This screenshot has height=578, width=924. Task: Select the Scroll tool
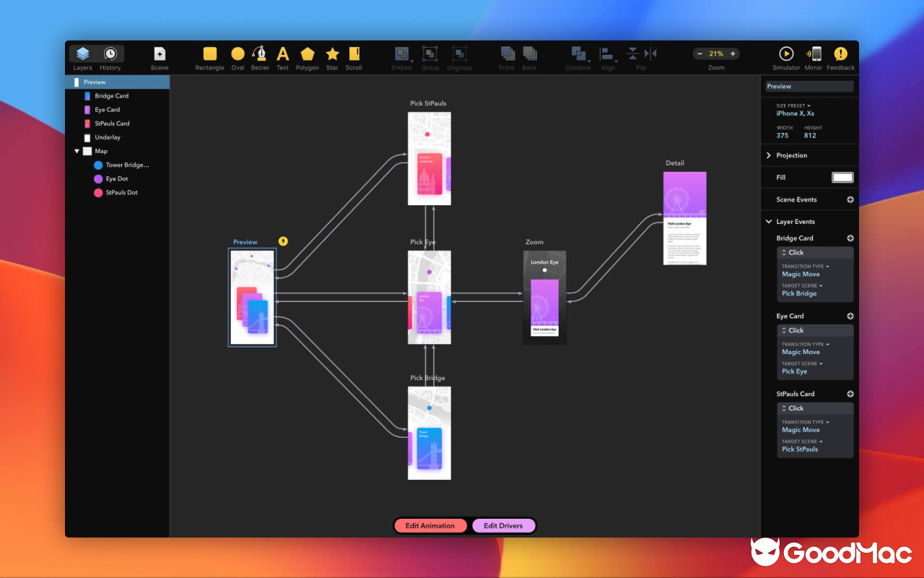[x=354, y=54]
